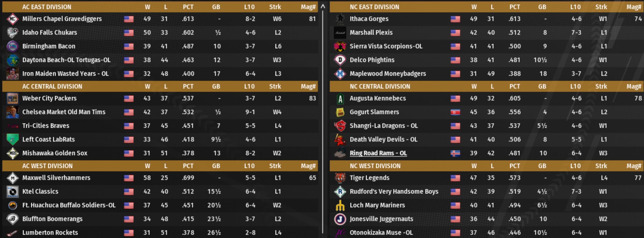
Task: Click the Tiger Legends tiger logo
Action: point(340,178)
